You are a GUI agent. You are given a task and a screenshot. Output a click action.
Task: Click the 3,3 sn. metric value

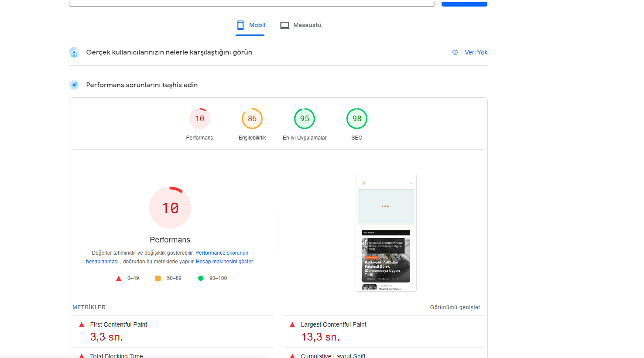[106, 337]
